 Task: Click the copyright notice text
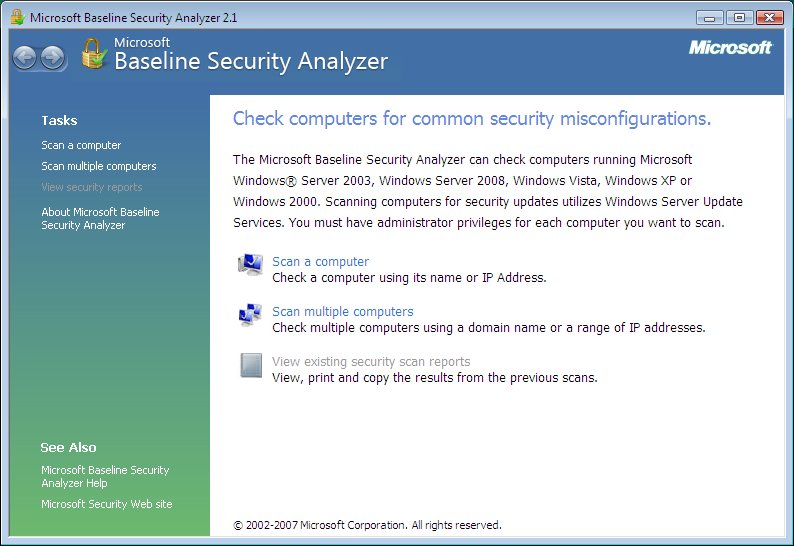click(367, 525)
